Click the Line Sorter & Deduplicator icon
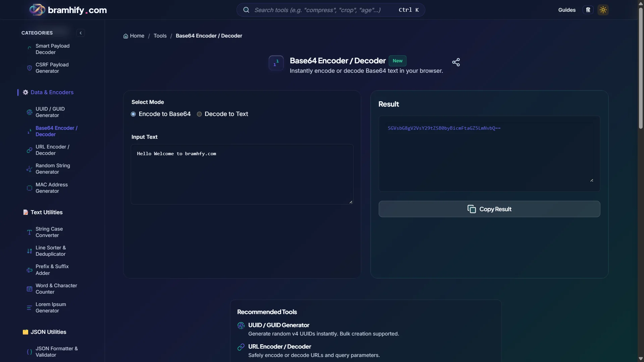Image resolution: width=644 pixels, height=362 pixels. pyautogui.click(x=30, y=251)
